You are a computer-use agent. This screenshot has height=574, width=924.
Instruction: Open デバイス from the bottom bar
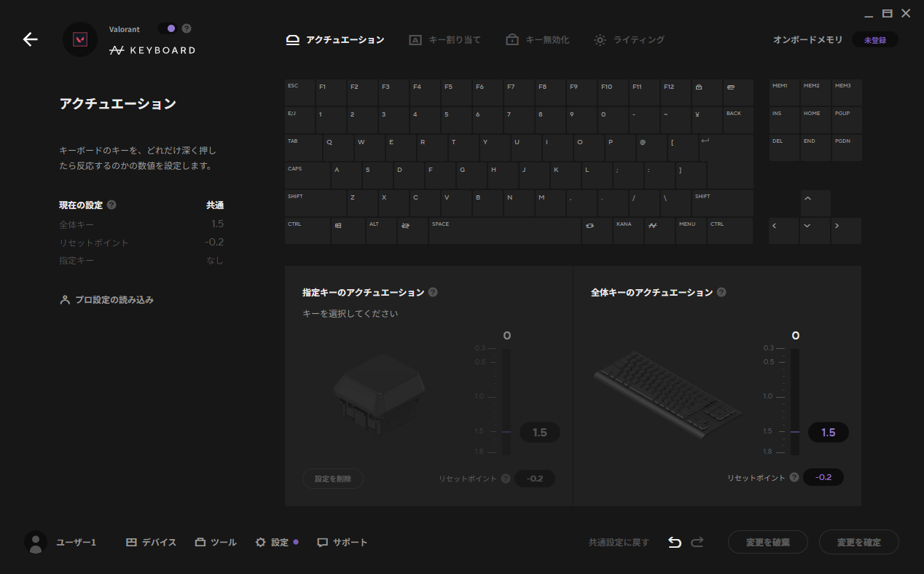pyautogui.click(x=152, y=543)
